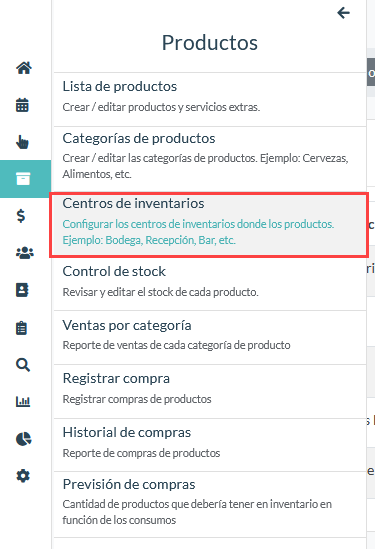Click the 'Crear / editar productos y servicios extras.' text

pyautogui.click(x=161, y=107)
